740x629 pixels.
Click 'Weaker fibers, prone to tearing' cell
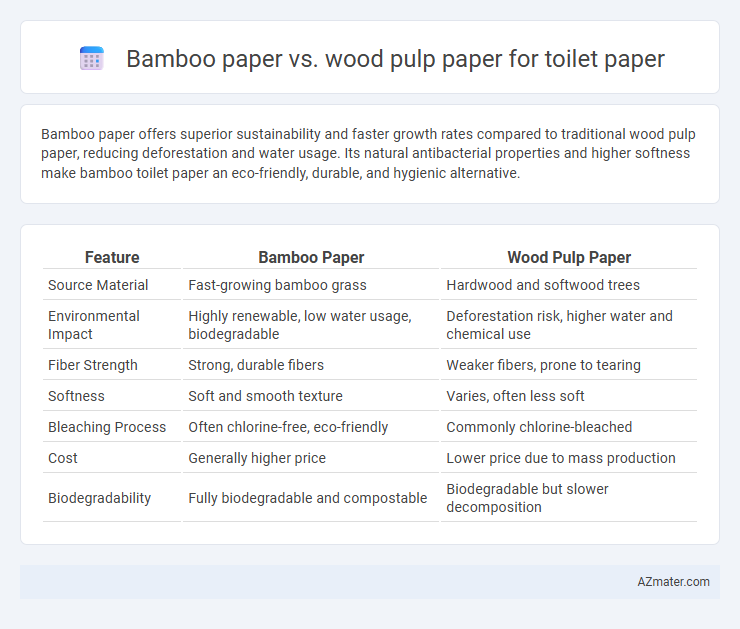569,365
